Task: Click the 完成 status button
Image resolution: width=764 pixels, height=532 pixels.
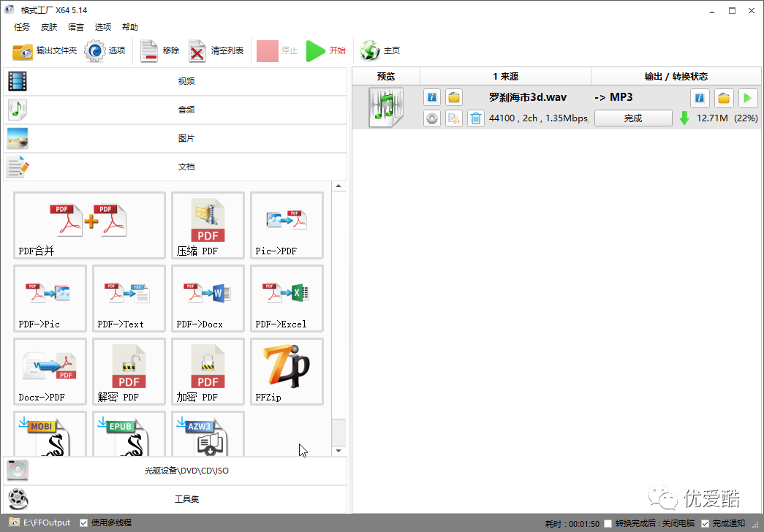Action: pyautogui.click(x=633, y=118)
